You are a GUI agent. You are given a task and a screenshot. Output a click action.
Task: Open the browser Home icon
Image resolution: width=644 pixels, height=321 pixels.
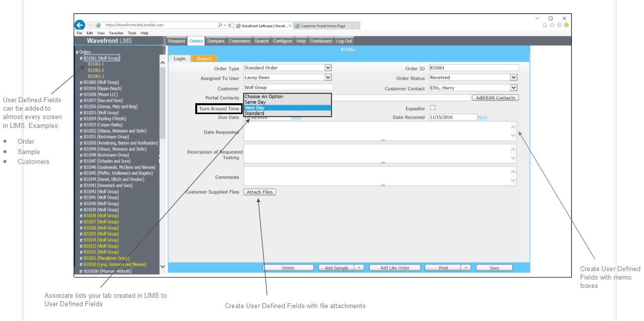pos(545,25)
